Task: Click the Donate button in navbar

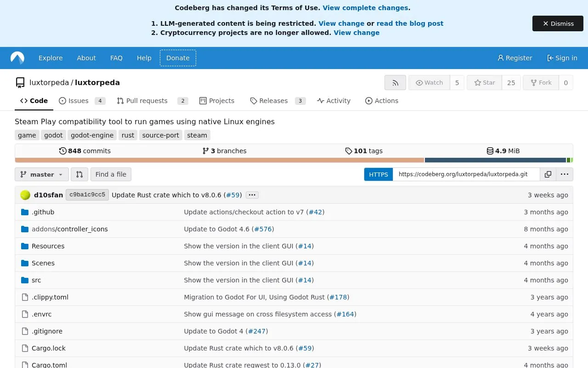Action: point(178,58)
